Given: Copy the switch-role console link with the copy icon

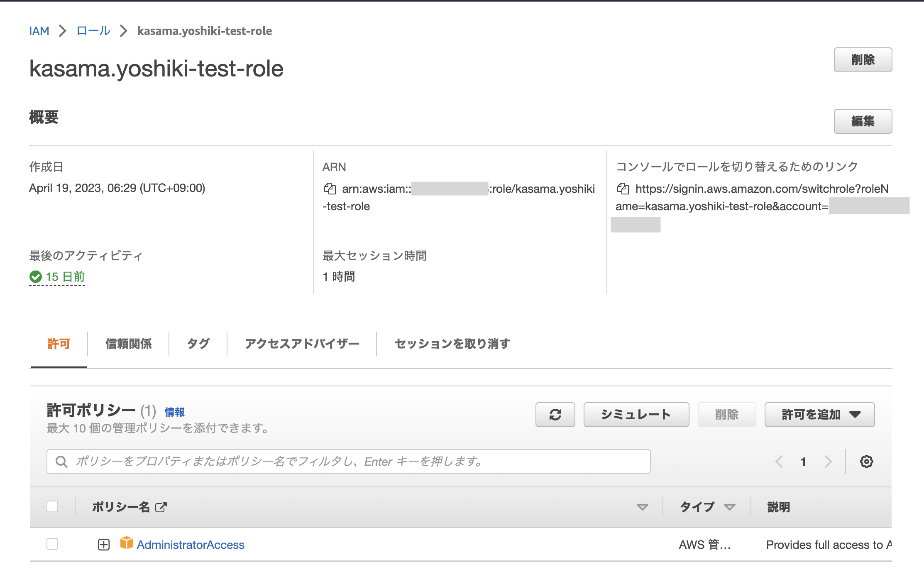Looking at the screenshot, I should point(623,189).
